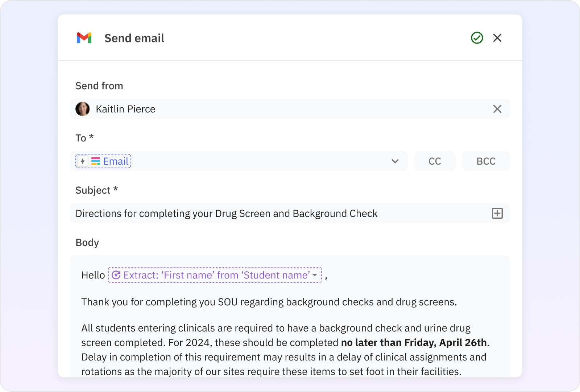Add BCC recipients

click(486, 161)
